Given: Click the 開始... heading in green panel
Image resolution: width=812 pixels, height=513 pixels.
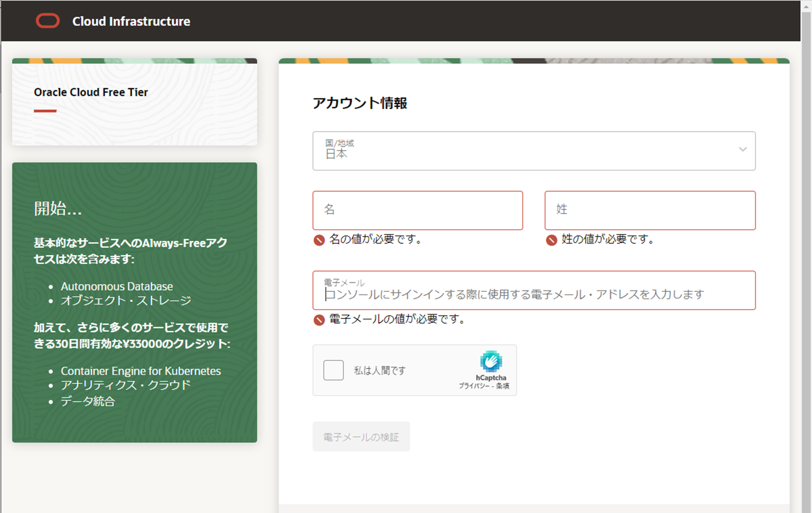Looking at the screenshot, I should point(58,208).
